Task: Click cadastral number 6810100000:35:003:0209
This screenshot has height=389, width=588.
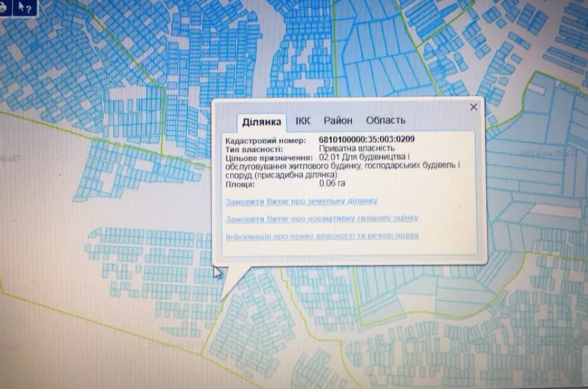Action: [367, 140]
